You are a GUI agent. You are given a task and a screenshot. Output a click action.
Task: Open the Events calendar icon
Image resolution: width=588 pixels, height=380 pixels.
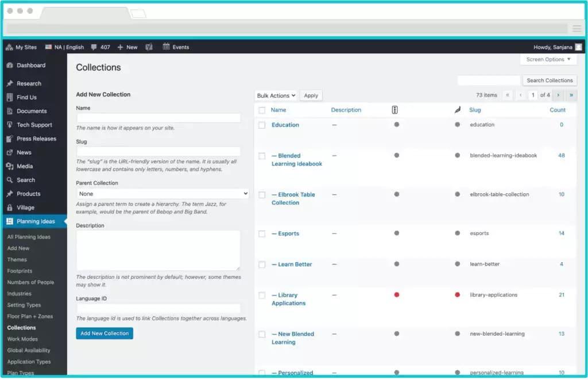tap(166, 47)
